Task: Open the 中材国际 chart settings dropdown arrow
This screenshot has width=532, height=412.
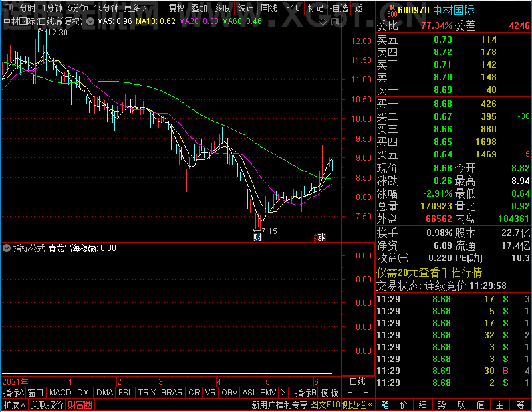Action: (90, 22)
